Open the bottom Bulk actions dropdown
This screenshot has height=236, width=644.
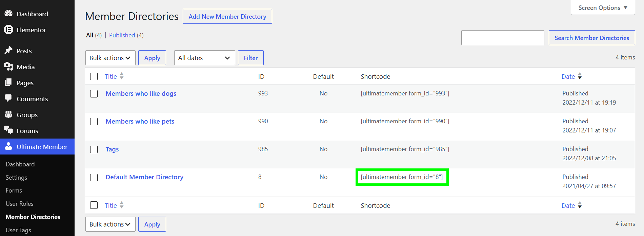tap(110, 224)
